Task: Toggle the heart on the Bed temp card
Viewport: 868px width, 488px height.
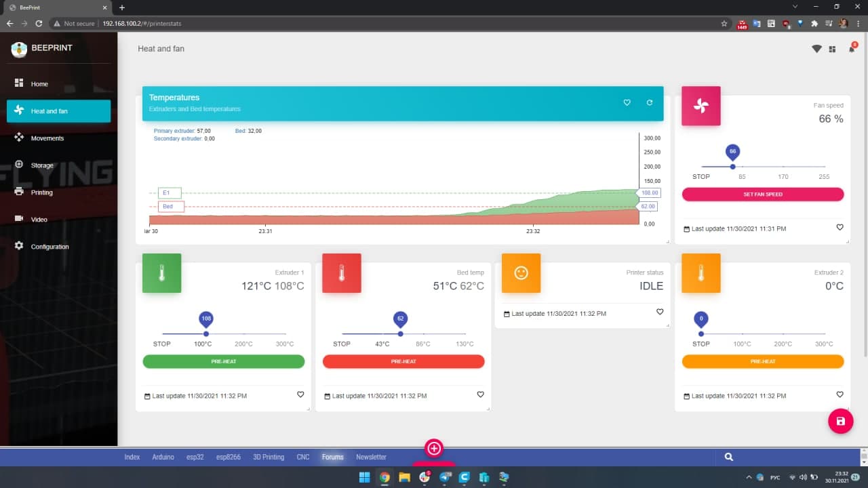Action: (480, 394)
